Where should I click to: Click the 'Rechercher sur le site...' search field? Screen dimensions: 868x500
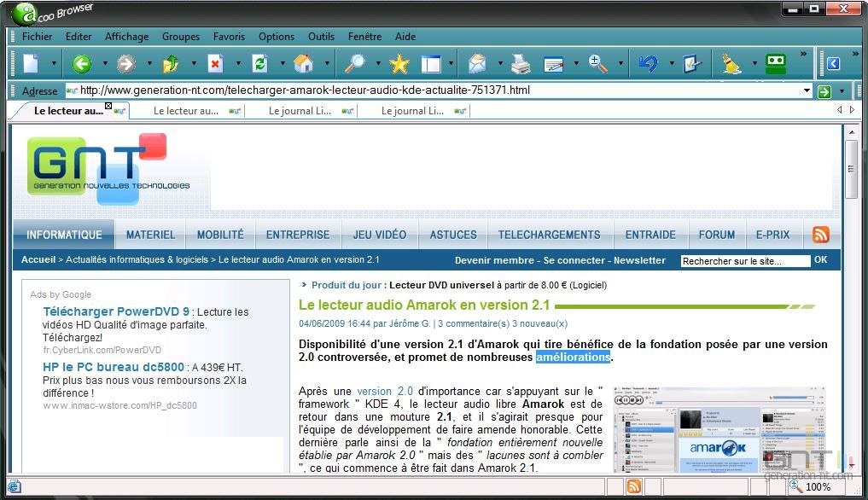tap(745, 261)
